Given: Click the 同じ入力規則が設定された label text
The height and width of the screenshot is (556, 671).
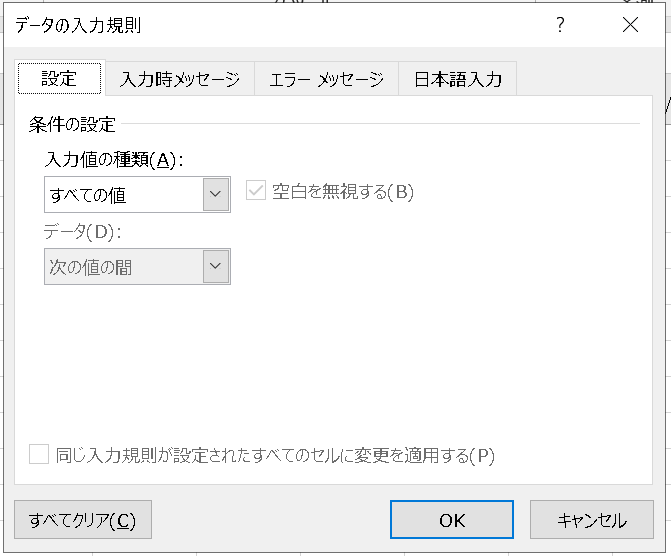Looking at the screenshot, I should [276, 455].
